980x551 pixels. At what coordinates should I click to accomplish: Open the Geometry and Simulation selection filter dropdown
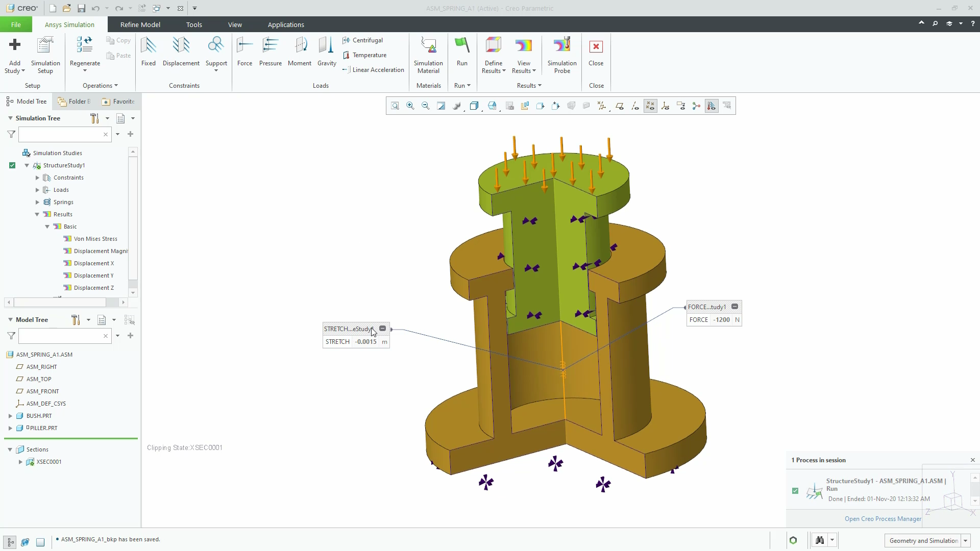point(965,541)
